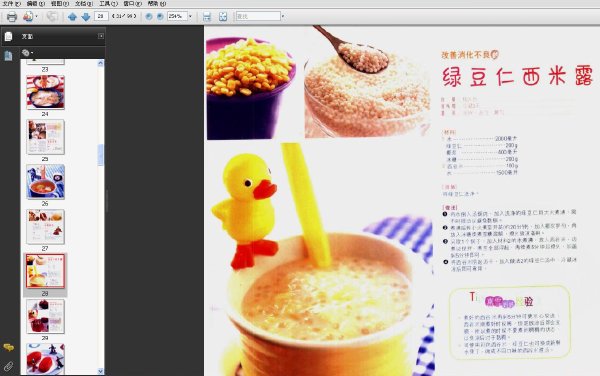Viewport: 600px width, 376px height.
Task: Click the Pages panel header icon
Action: (8, 36)
